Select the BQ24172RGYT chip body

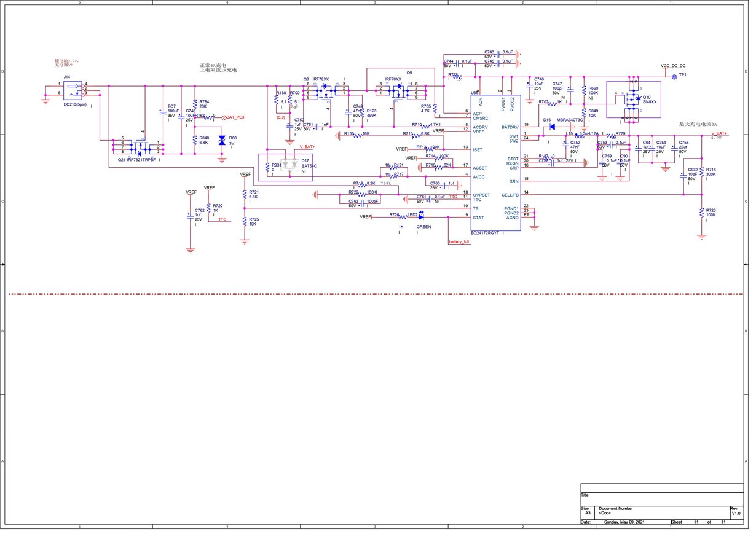tap(496, 163)
